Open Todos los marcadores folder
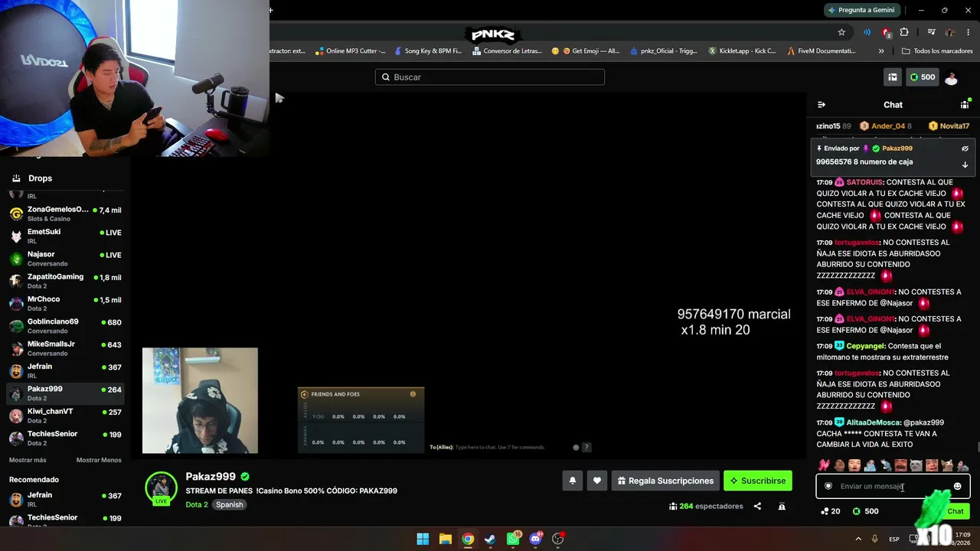Screen dimensions: 980x551 936,51
